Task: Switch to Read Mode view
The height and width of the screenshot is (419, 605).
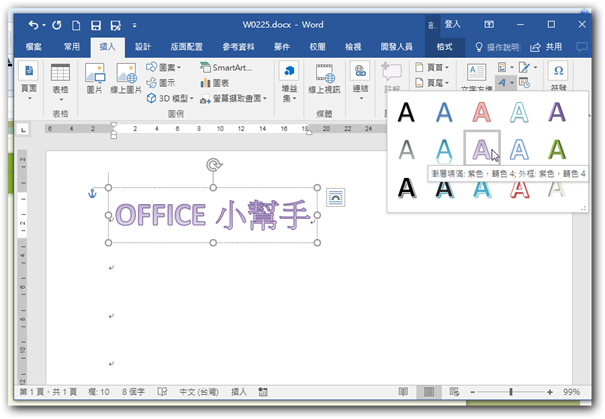Action: pyautogui.click(x=403, y=392)
